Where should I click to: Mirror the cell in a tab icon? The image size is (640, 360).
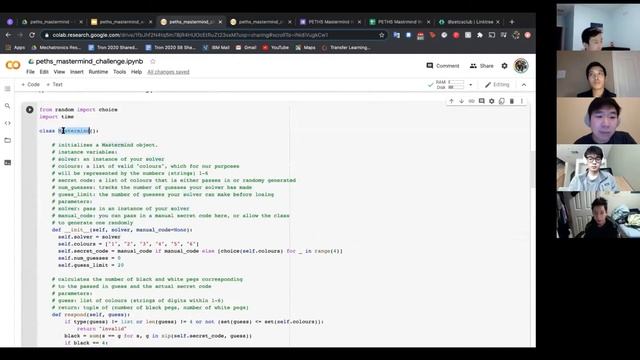coord(502,101)
